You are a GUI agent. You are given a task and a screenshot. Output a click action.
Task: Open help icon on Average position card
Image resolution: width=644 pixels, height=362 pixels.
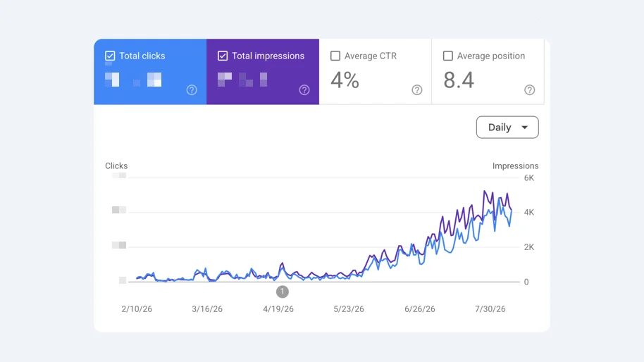[529, 90]
